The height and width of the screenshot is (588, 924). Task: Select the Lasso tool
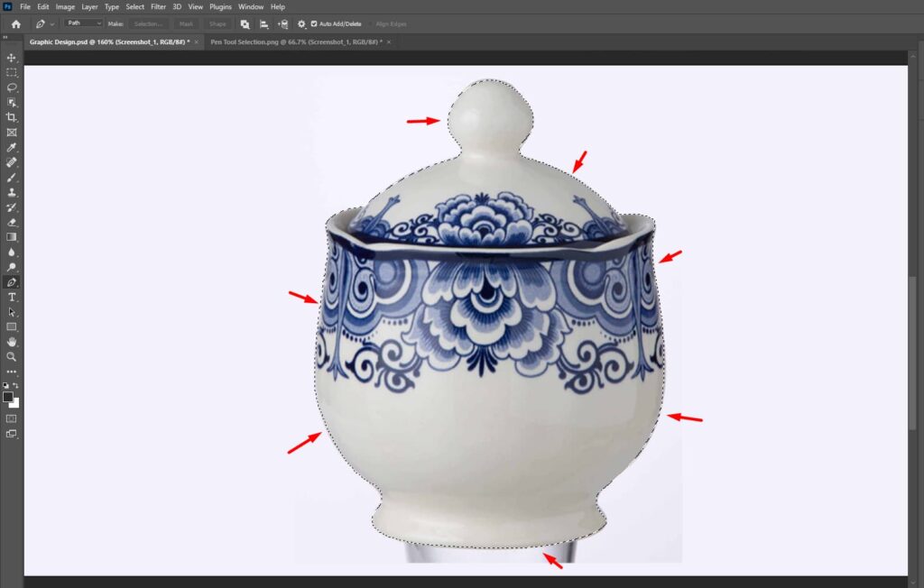[11, 87]
